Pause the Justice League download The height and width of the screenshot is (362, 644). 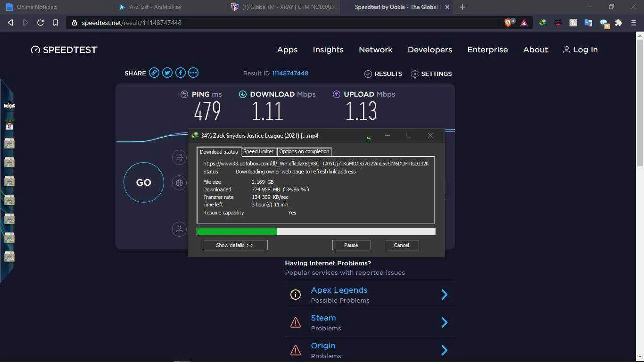point(351,245)
